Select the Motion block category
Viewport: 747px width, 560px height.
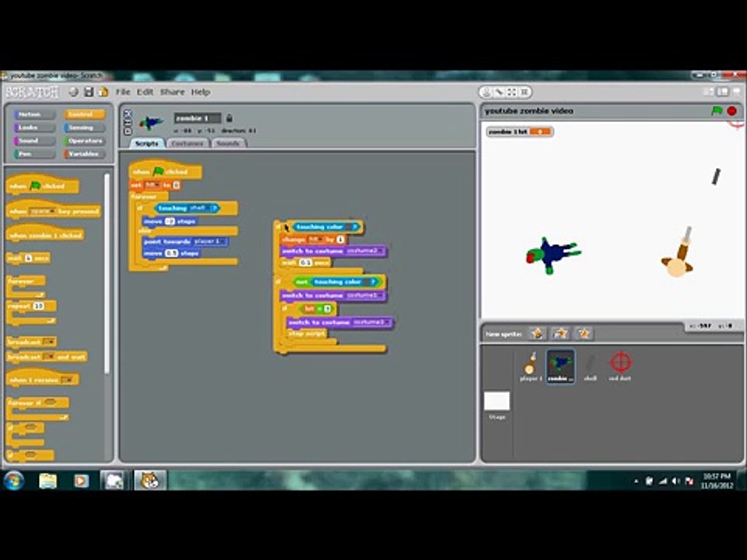34,114
